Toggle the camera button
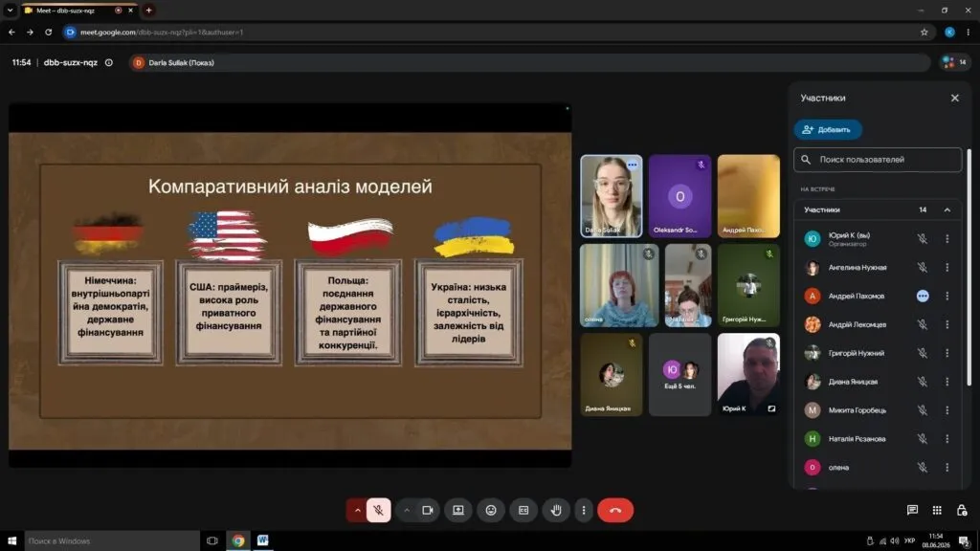This screenshot has height=551, width=980. coord(428,511)
